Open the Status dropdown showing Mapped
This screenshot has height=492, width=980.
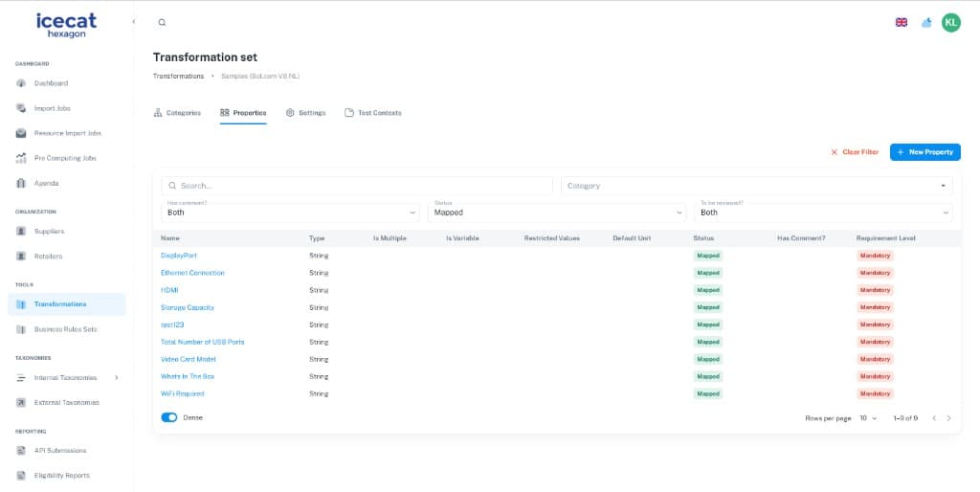coord(557,212)
